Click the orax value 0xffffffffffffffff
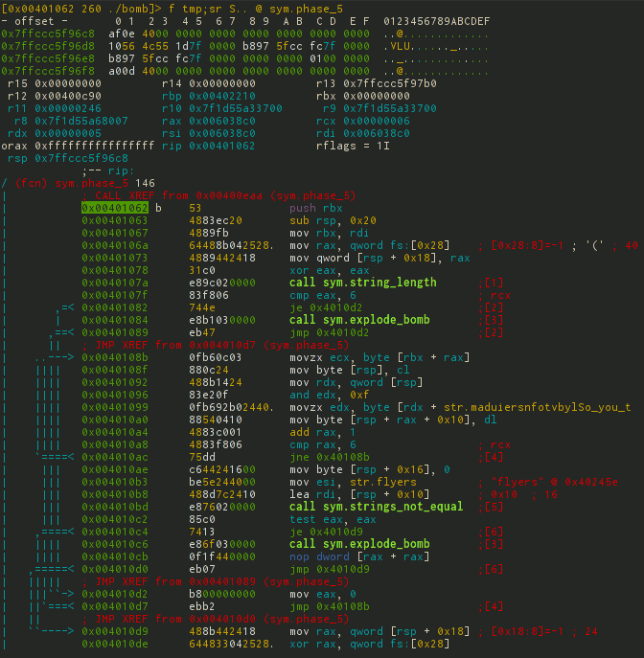The height and width of the screenshot is (658, 644). coord(95,146)
